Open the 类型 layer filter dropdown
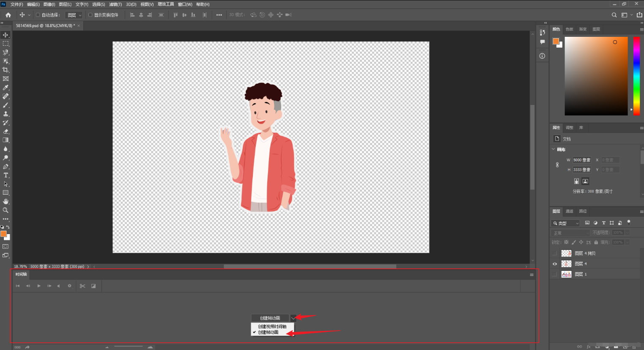Image resolution: width=644 pixels, height=350 pixels. [x=566, y=223]
